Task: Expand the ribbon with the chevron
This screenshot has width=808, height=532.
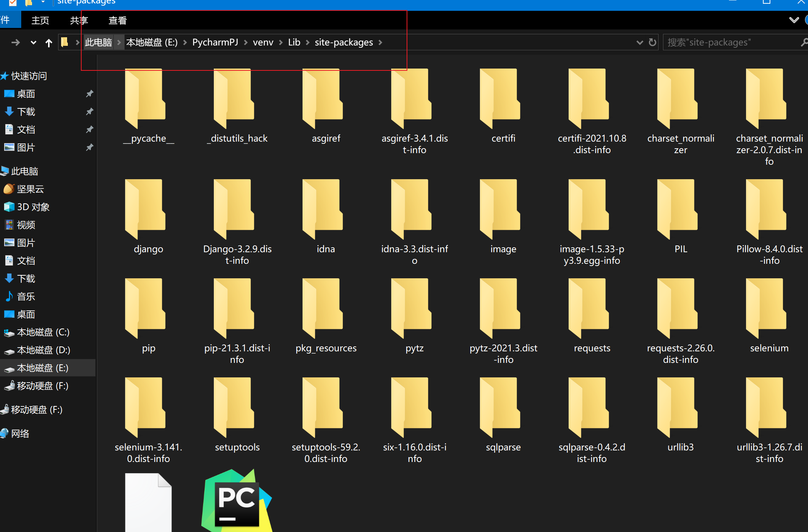Action: point(794,20)
